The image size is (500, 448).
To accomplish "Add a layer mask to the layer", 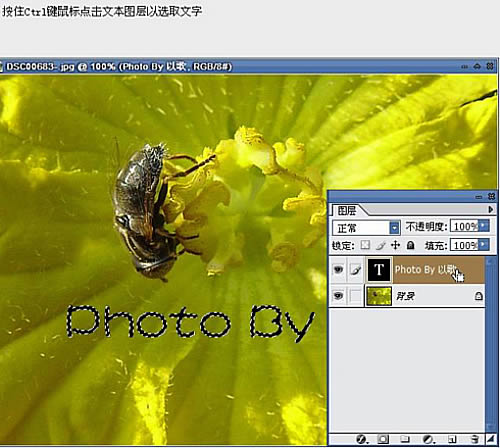I will coord(383,439).
